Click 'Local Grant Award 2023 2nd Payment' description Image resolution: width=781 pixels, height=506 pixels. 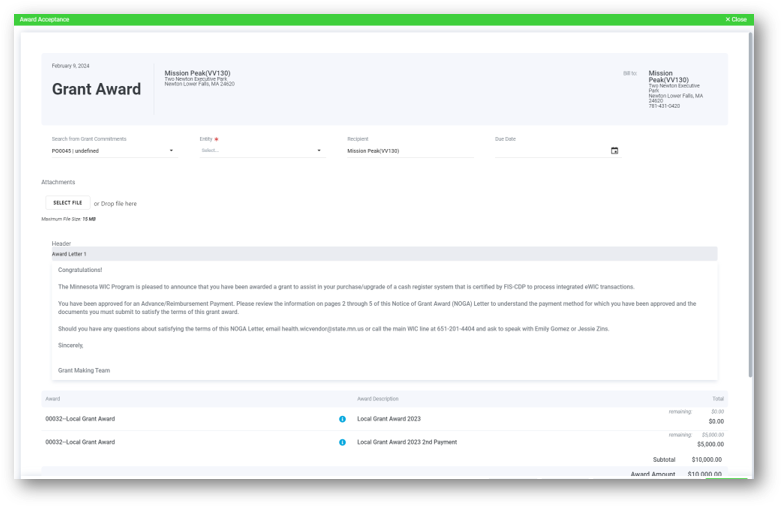click(407, 442)
